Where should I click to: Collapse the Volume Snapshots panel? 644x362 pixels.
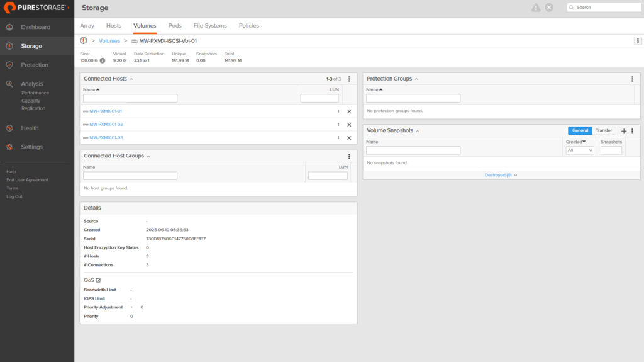(x=418, y=131)
